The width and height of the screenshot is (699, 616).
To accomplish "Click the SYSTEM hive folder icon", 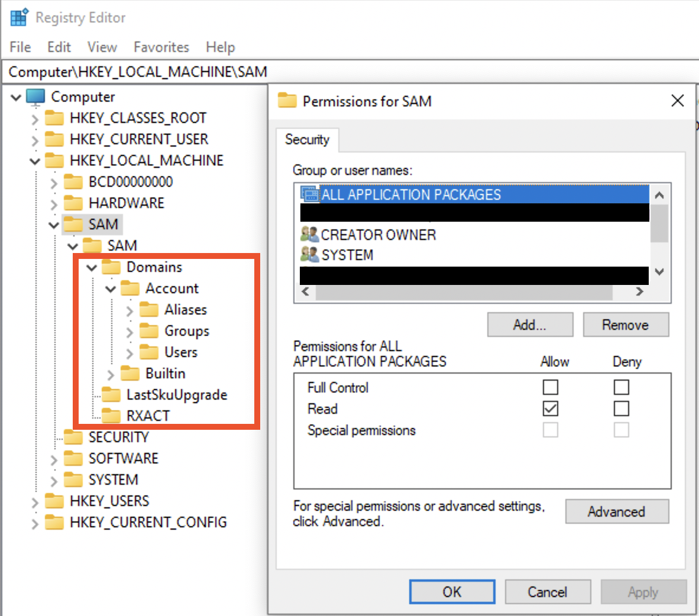I will (x=73, y=479).
